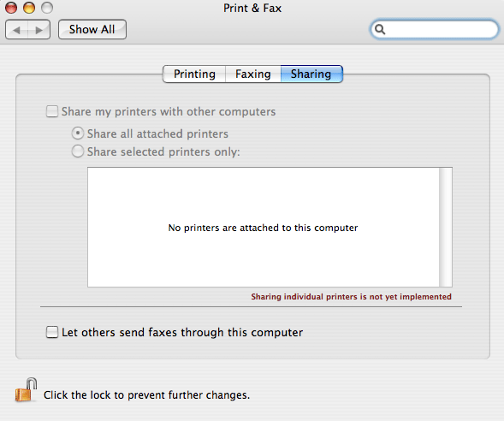Select the Sharing tab

(x=311, y=74)
